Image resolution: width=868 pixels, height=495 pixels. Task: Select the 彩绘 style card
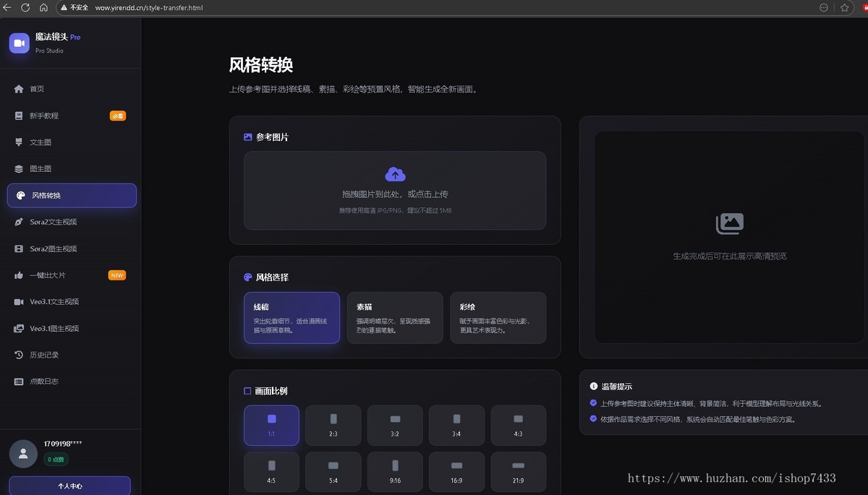[498, 318]
